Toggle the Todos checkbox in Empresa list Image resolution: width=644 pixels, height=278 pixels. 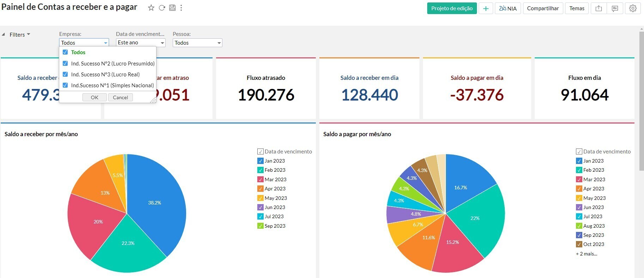click(65, 52)
